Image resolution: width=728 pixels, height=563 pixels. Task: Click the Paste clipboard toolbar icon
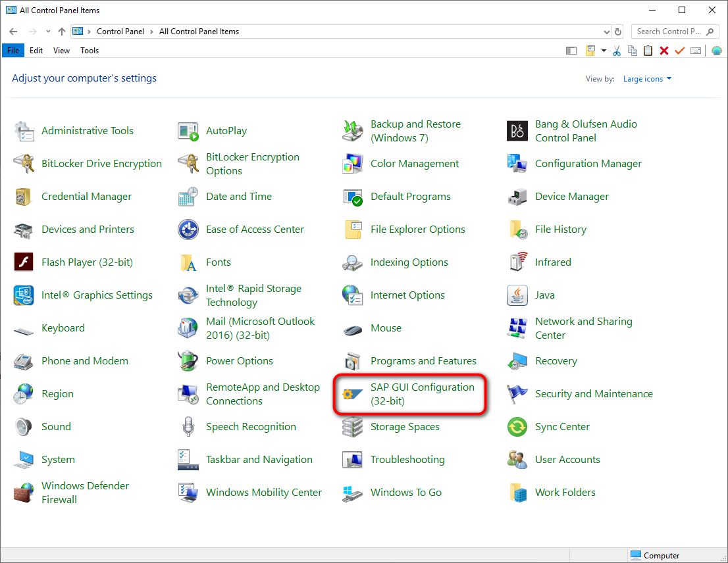click(x=648, y=51)
